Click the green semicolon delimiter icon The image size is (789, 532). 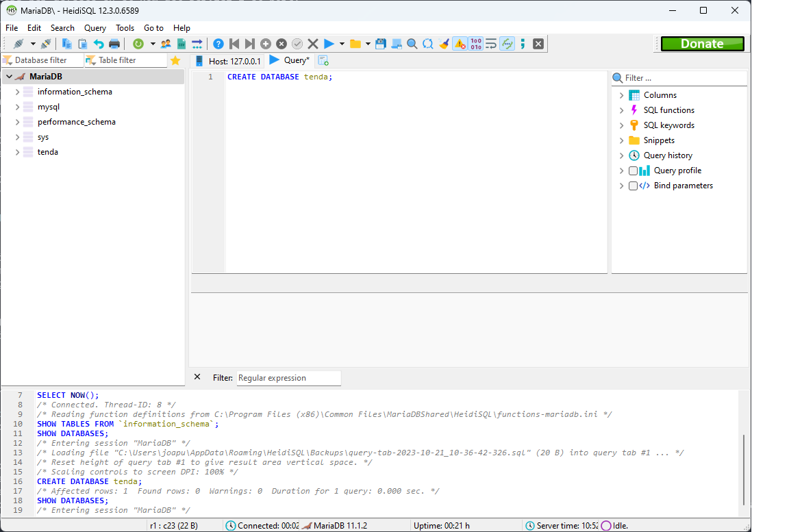coord(523,44)
